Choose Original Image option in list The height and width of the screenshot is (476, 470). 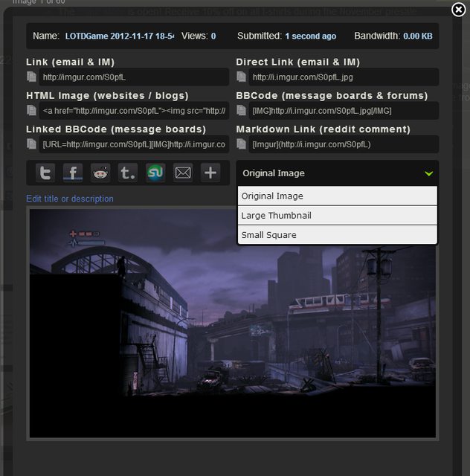pyautogui.click(x=338, y=196)
